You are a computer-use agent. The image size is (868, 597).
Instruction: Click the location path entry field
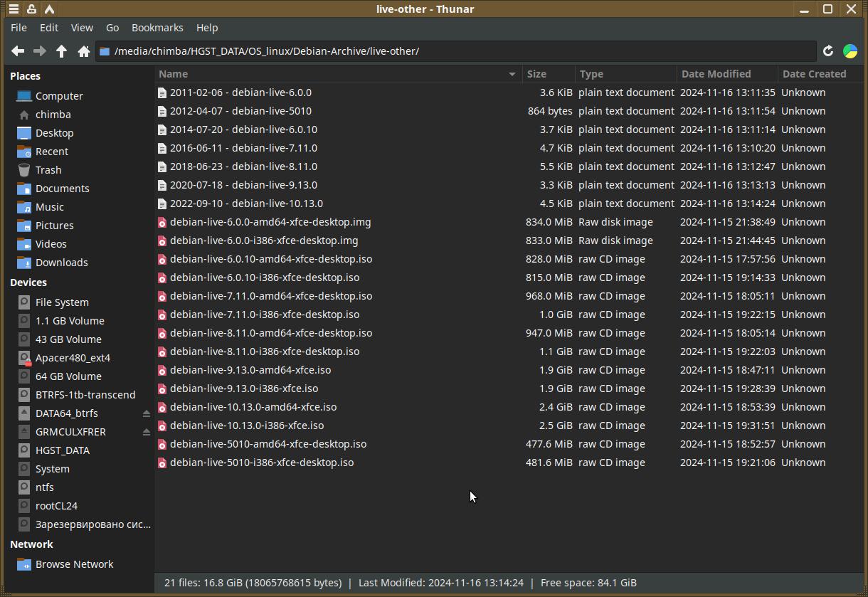click(455, 51)
